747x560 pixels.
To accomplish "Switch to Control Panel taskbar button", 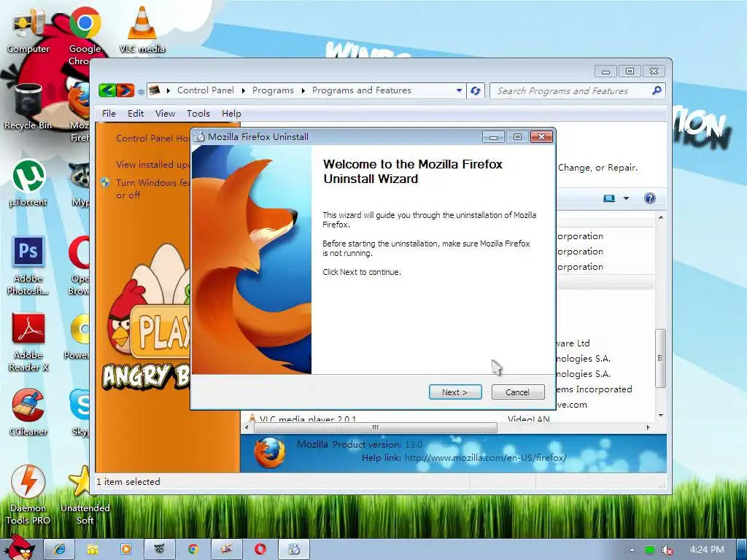I will tap(227, 549).
